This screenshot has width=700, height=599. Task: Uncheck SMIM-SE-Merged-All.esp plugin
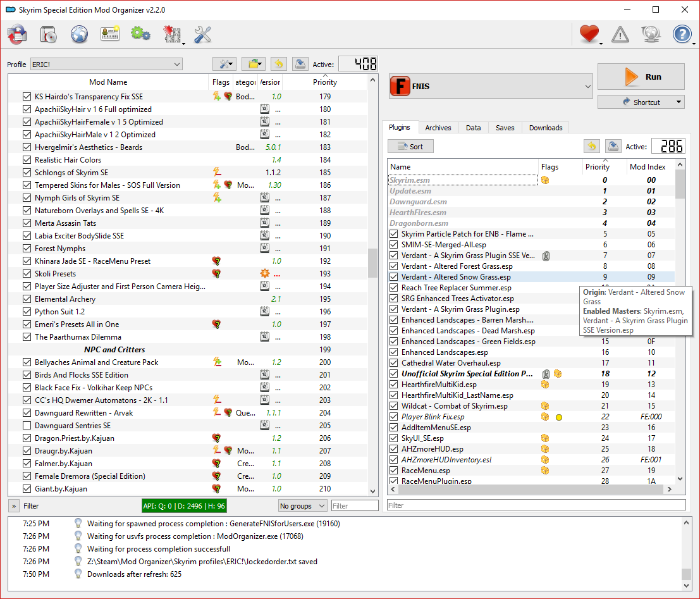[x=394, y=245]
